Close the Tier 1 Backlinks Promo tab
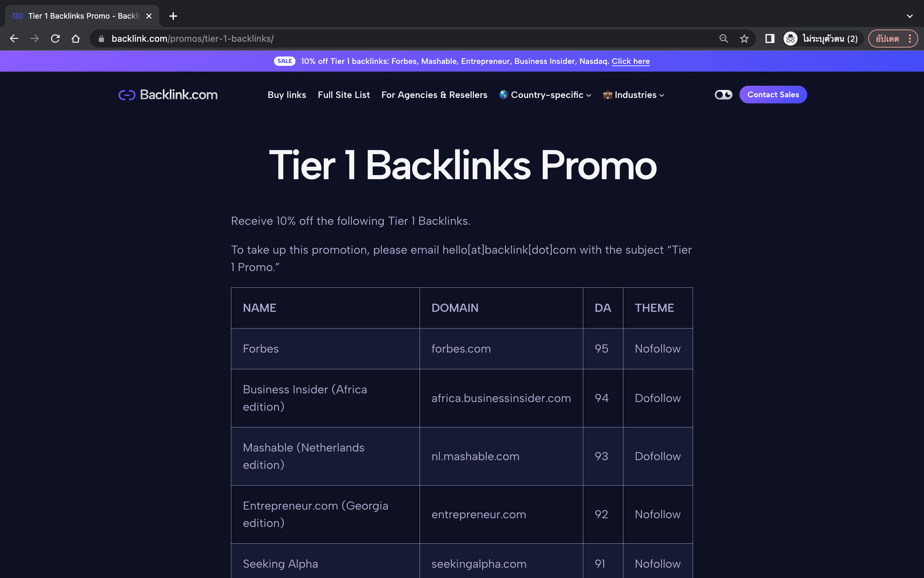924x578 pixels. 149,16
